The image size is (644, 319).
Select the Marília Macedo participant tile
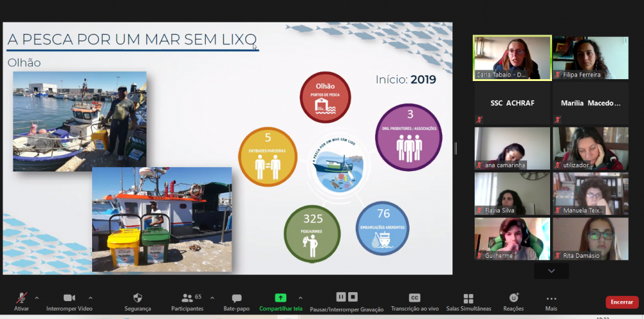[590, 103]
